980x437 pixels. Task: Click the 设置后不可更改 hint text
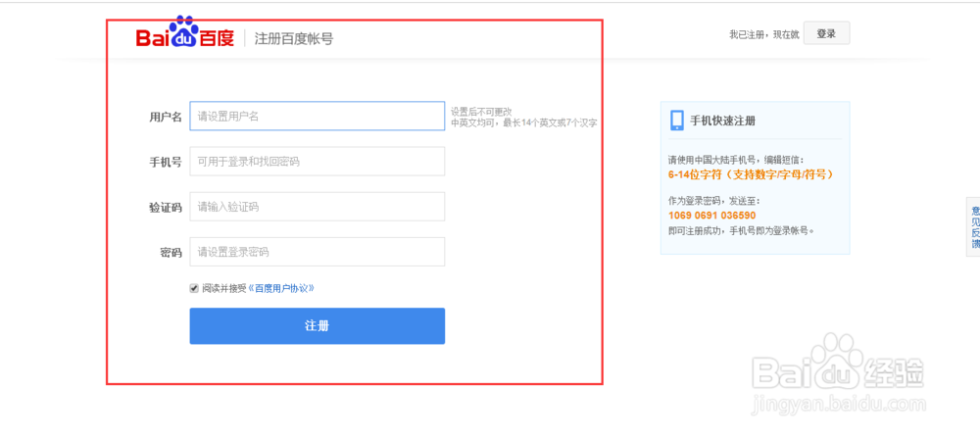481,112
